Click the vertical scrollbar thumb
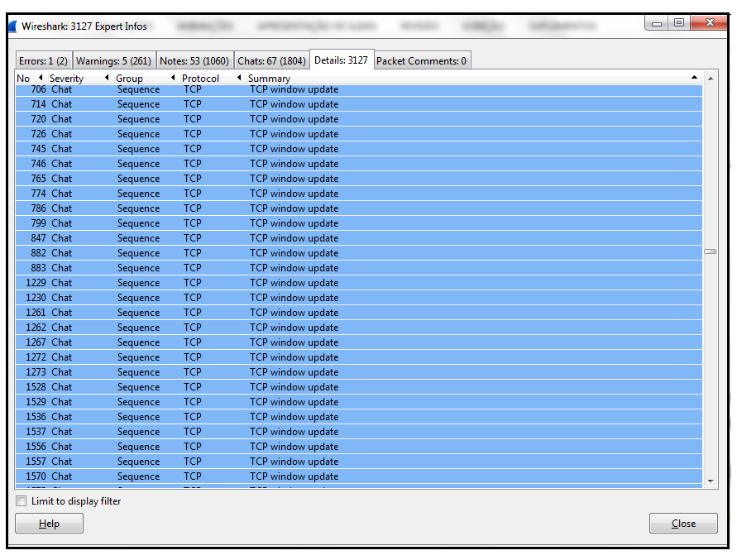Viewport: 737px width, 560px height. [710, 251]
